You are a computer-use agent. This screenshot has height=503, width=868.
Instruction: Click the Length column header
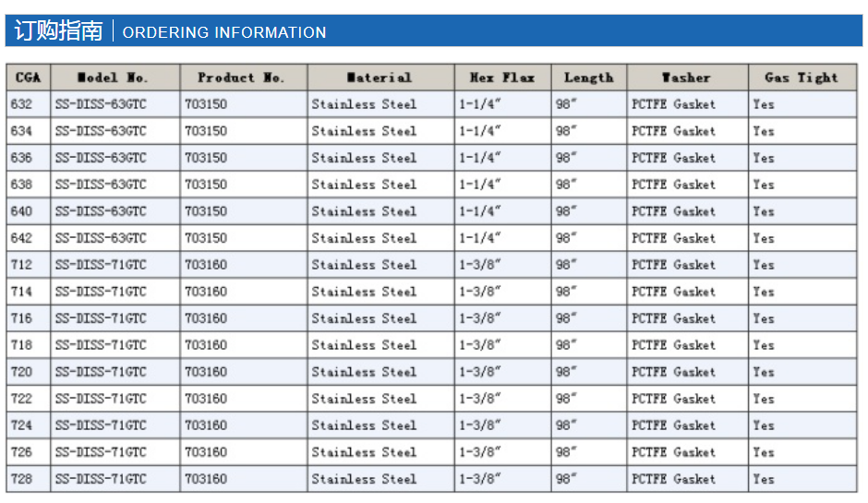coord(589,78)
